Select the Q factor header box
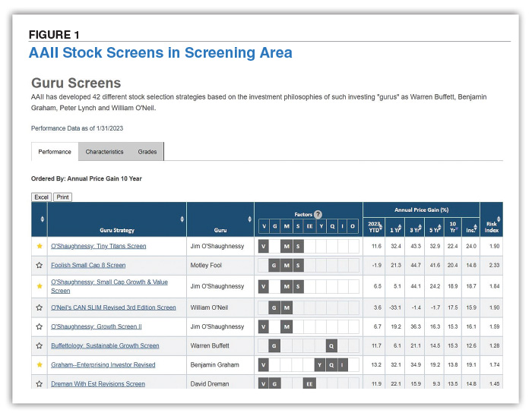 pos(332,226)
